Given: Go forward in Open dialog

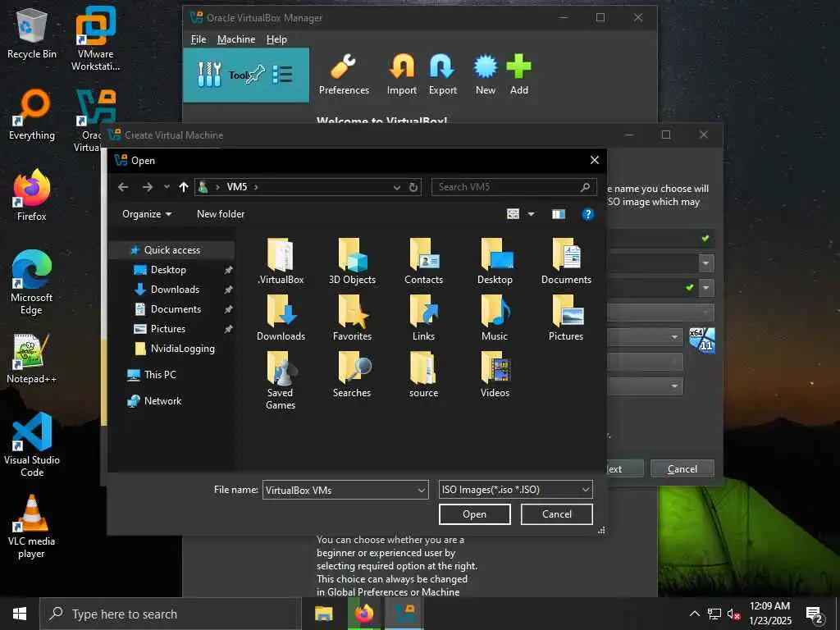Looking at the screenshot, I should [148, 187].
